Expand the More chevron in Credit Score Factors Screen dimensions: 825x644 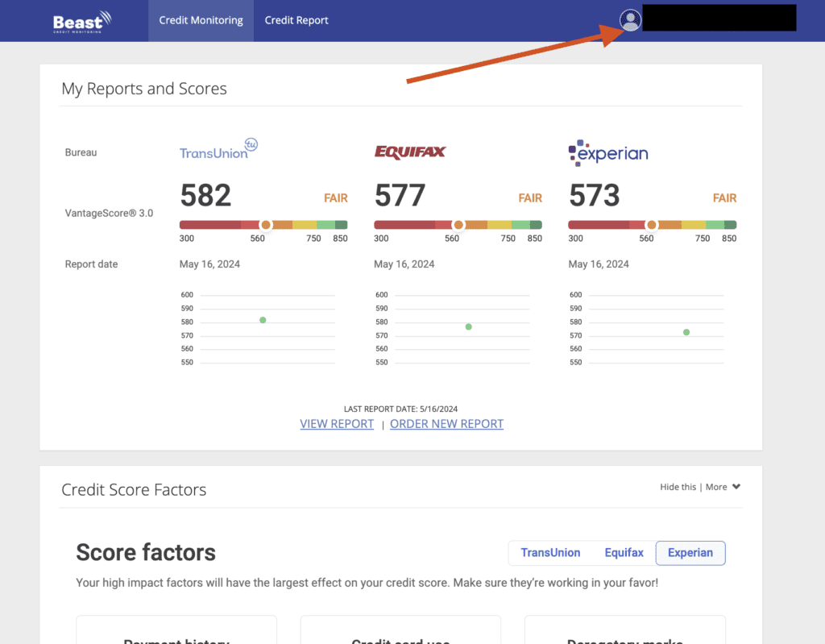click(x=736, y=487)
